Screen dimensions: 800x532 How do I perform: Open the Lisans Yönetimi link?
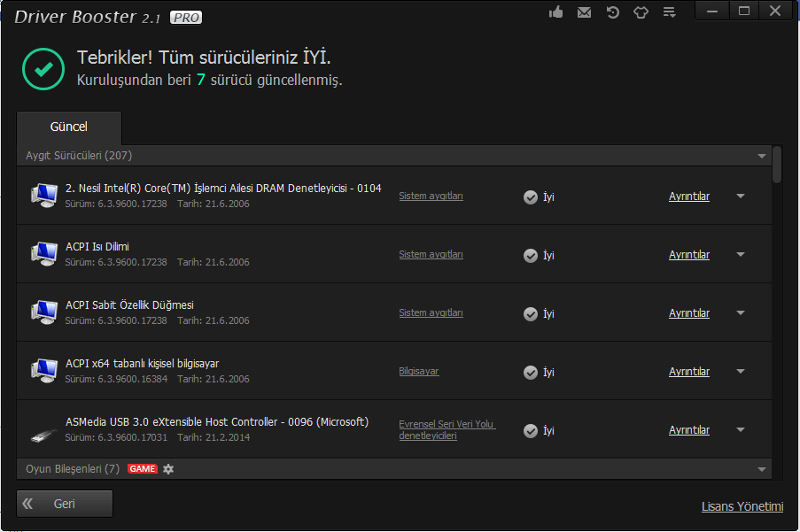742,506
